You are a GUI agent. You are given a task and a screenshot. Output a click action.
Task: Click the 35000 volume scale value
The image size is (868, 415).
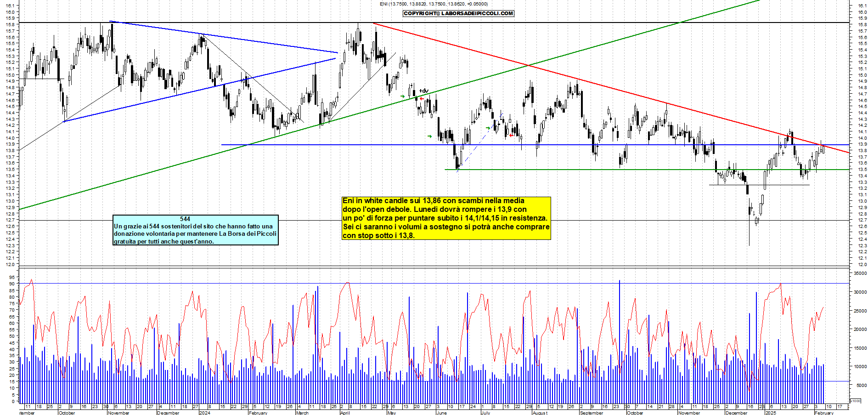tap(860, 273)
